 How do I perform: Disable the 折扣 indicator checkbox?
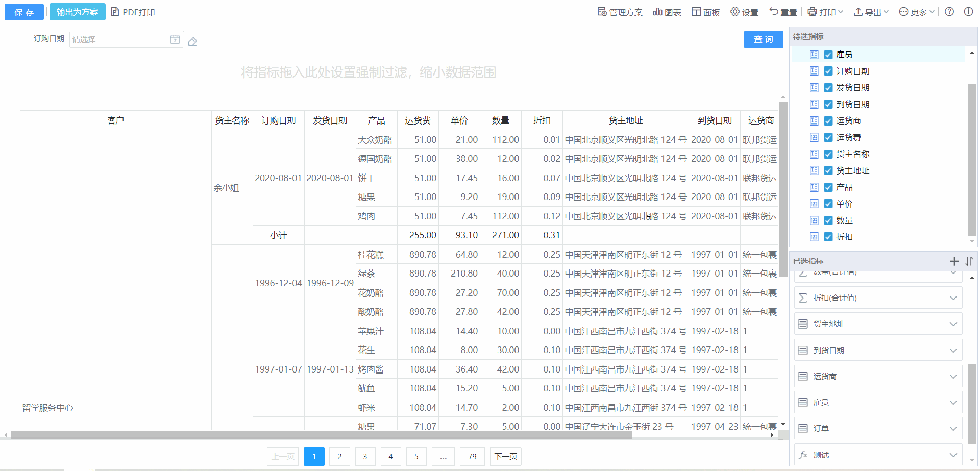[828, 237]
